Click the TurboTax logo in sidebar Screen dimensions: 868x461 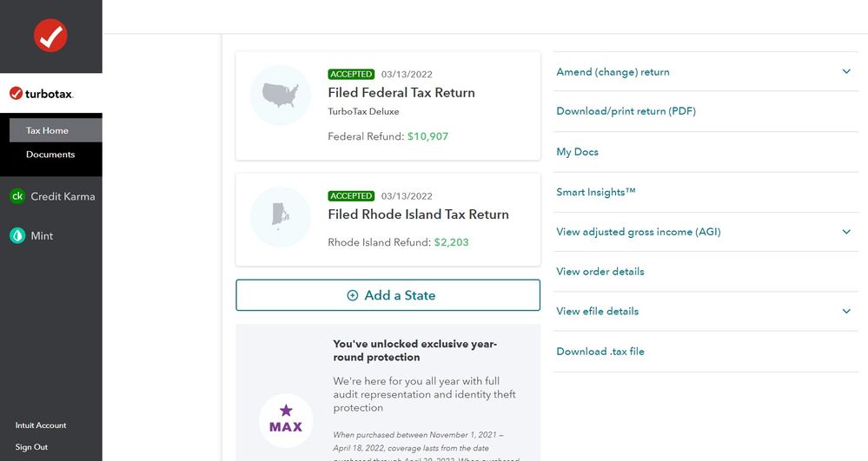click(42, 94)
